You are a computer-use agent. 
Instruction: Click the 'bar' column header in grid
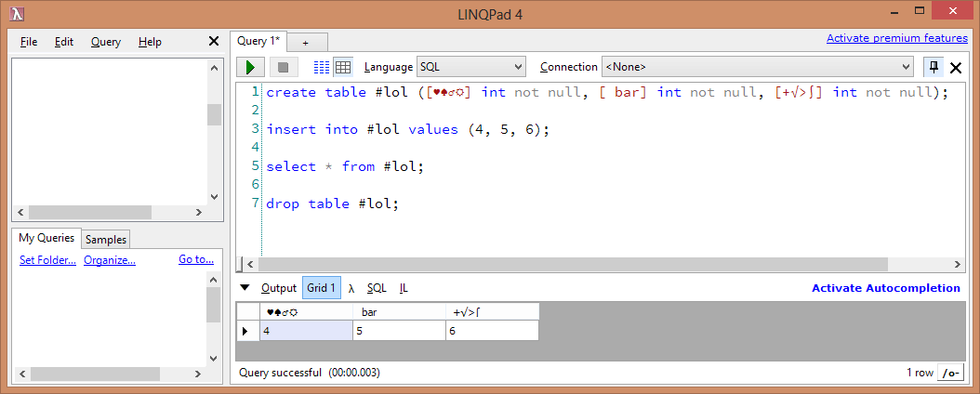coord(400,311)
